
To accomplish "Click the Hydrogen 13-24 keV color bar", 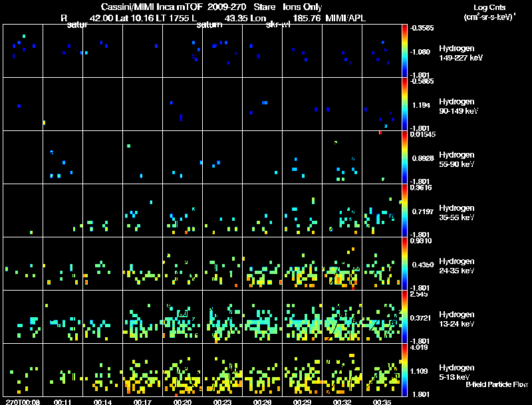I will pos(405,317).
